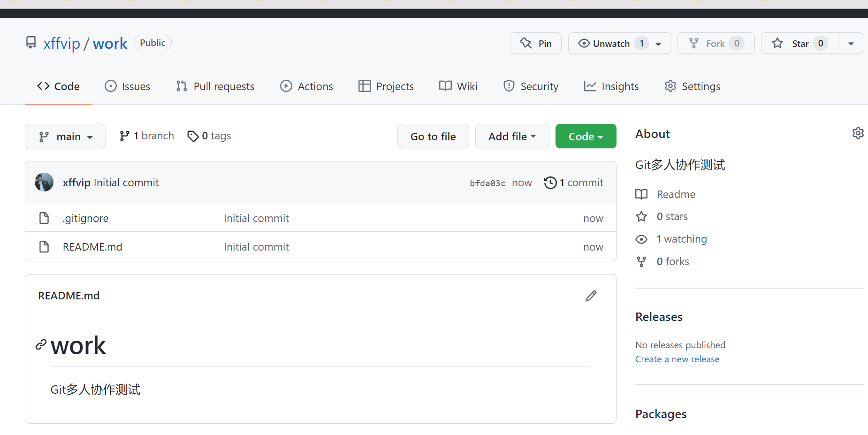
Task: Click the Go to file button
Action: click(x=433, y=136)
